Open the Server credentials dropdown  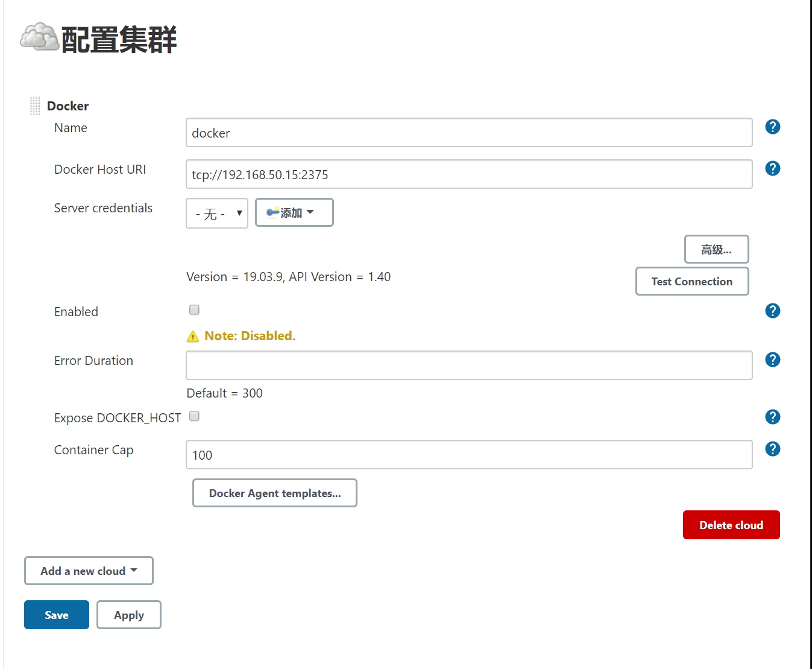pyautogui.click(x=217, y=214)
